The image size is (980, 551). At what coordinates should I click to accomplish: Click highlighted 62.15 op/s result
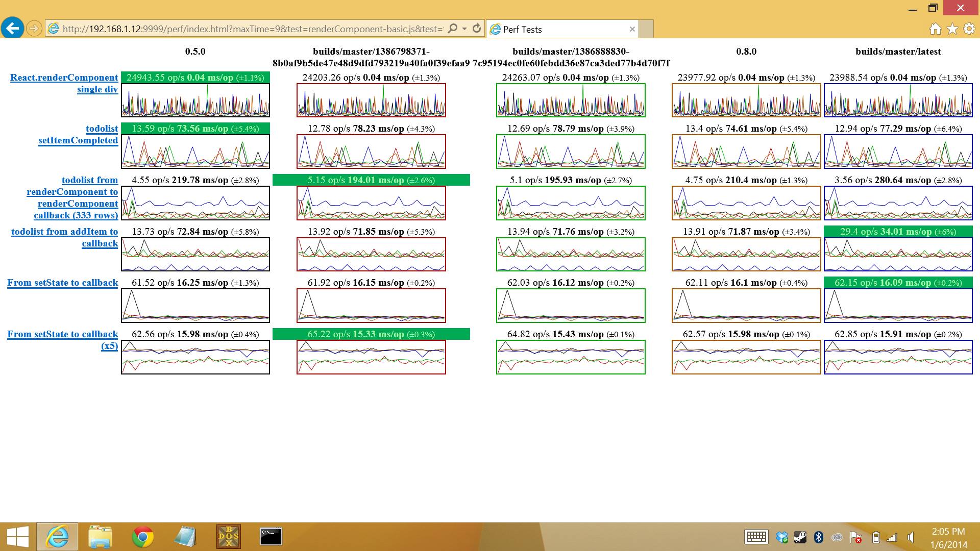(x=898, y=283)
